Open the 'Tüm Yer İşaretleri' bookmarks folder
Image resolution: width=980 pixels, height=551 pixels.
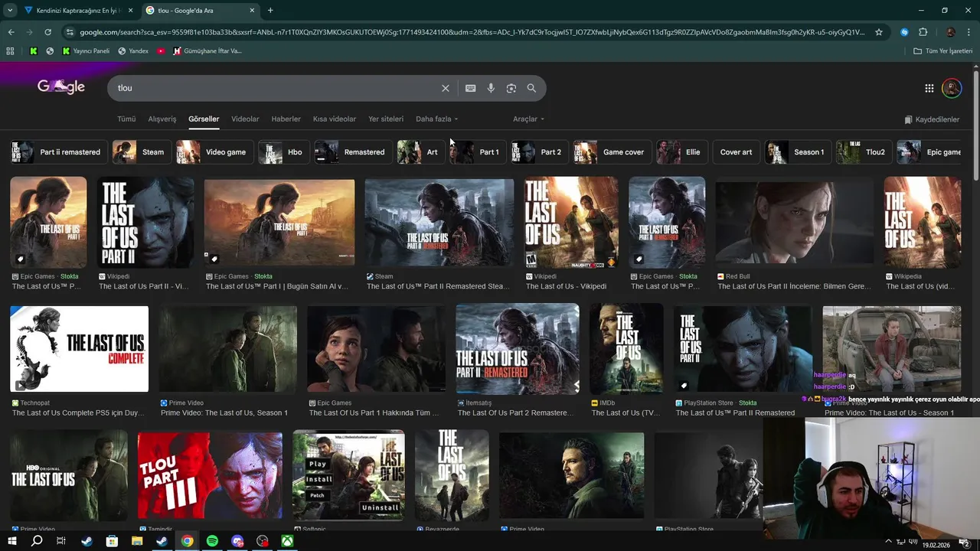point(942,51)
